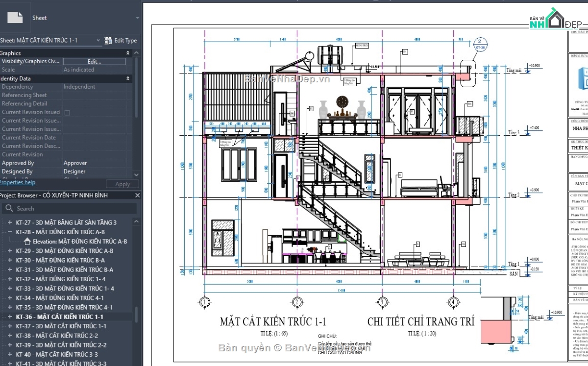The width and height of the screenshot is (588, 366).
Task: Expand the KT-27 sheet node
Action: (x=9, y=222)
